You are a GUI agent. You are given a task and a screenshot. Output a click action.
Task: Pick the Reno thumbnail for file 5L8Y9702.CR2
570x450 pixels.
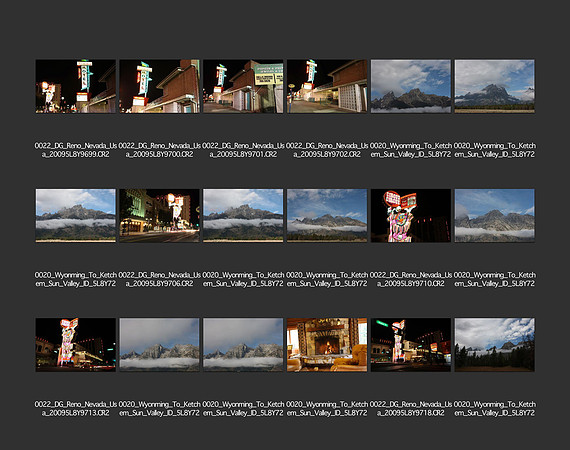327,86
